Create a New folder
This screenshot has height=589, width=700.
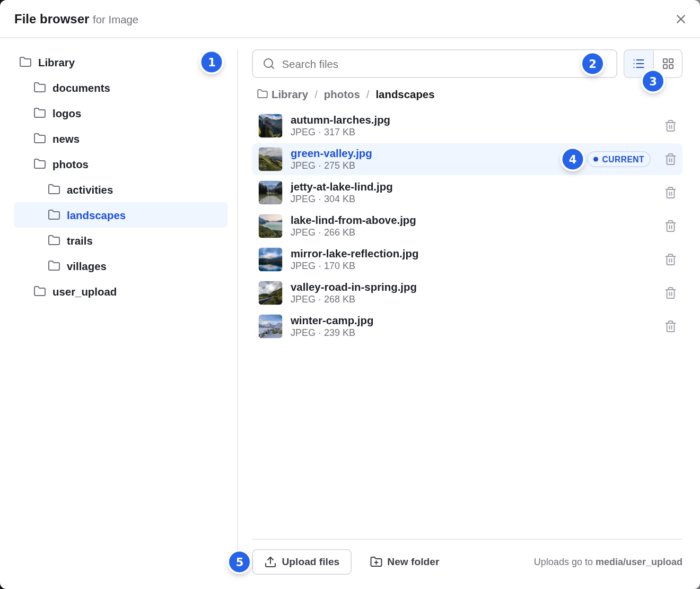tap(405, 562)
